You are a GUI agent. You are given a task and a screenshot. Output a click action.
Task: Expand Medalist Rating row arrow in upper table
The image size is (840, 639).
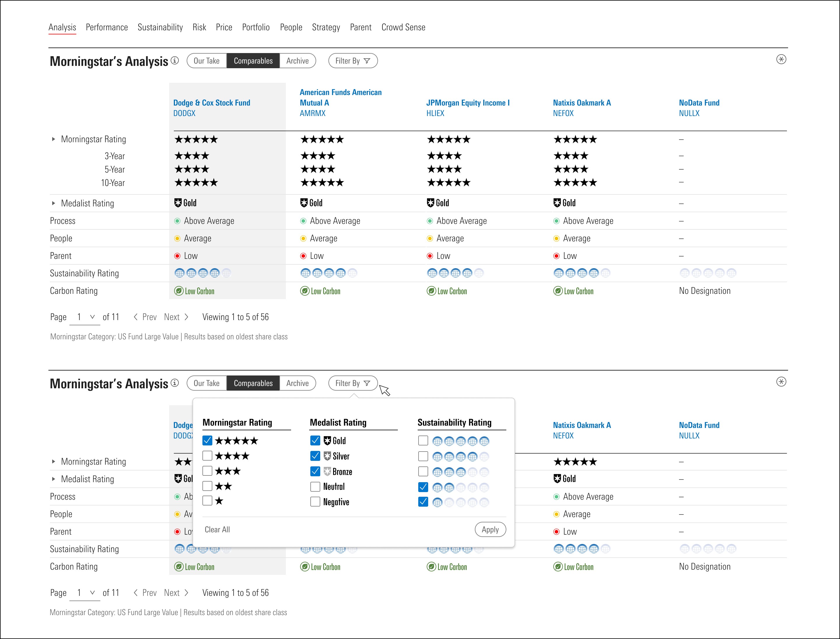pos(53,203)
